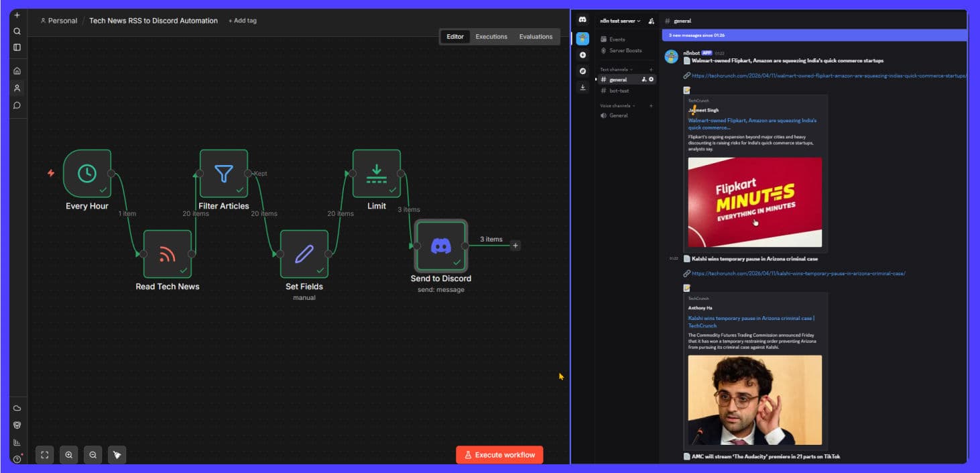Add a server with Discord's plus icon

pyautogui.click(x=583, y=54)
